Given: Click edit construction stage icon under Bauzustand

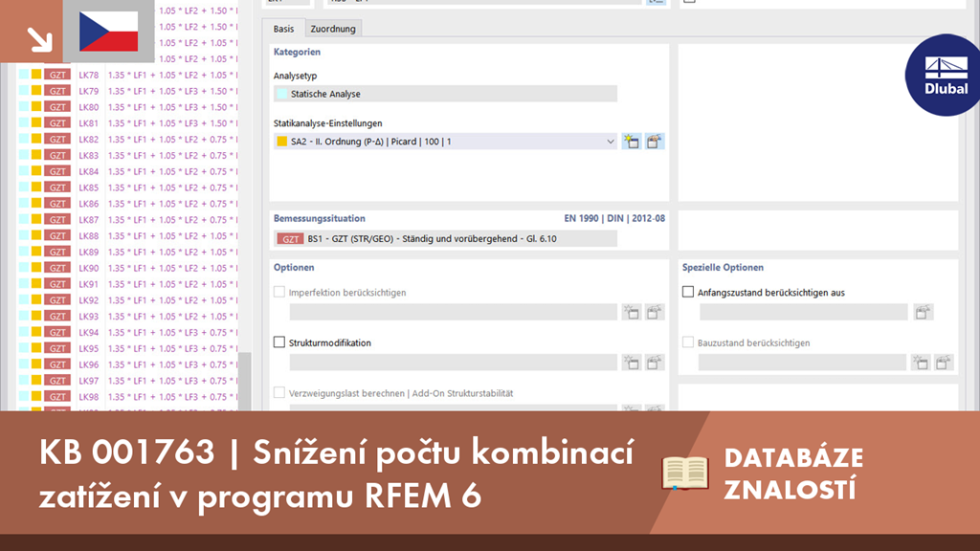Looking at the screenshot, I should point(943,363).
